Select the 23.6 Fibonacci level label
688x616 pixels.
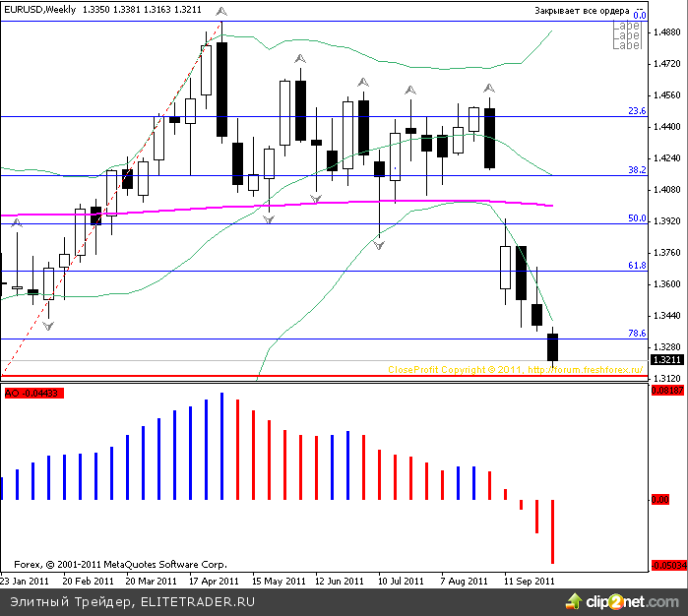636,111
